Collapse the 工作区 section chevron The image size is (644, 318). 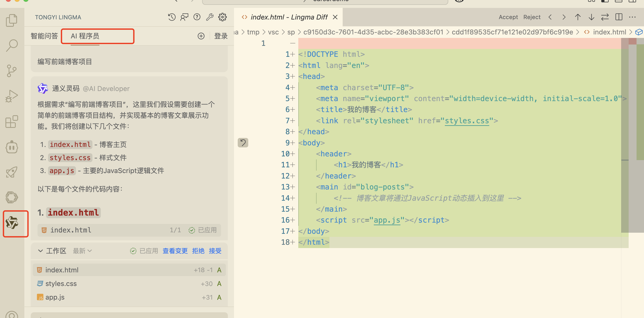pyautogui.click(x=40, y=251)
